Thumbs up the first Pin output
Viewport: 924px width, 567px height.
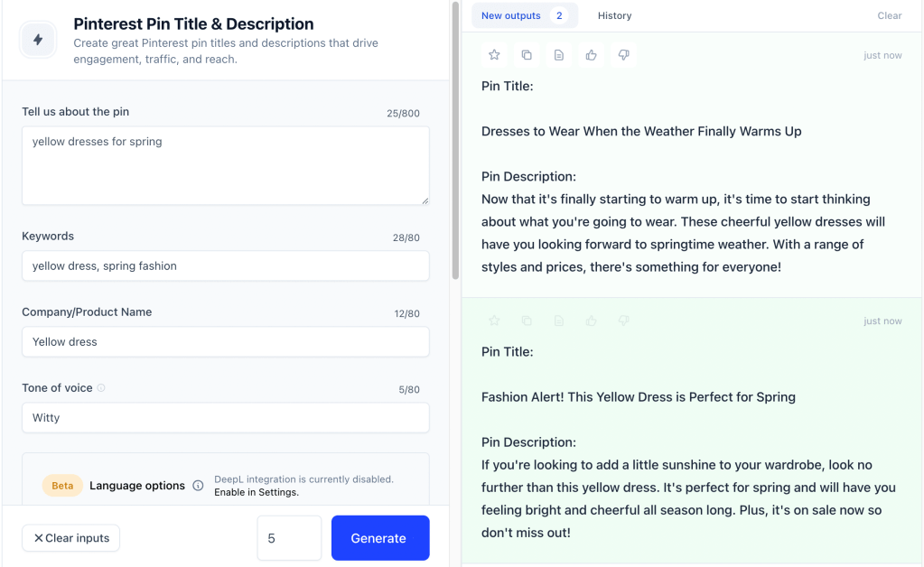(592, 55)
